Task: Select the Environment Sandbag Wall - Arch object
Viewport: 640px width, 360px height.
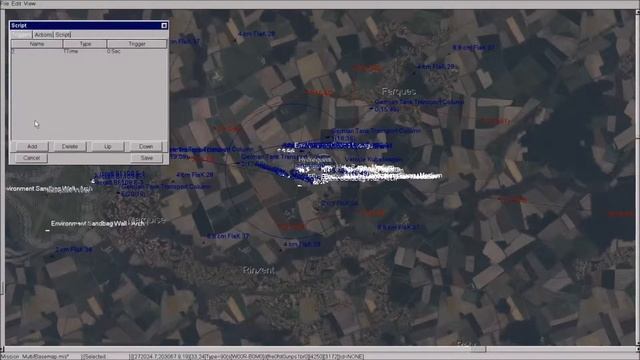Action: coord(98,224)
